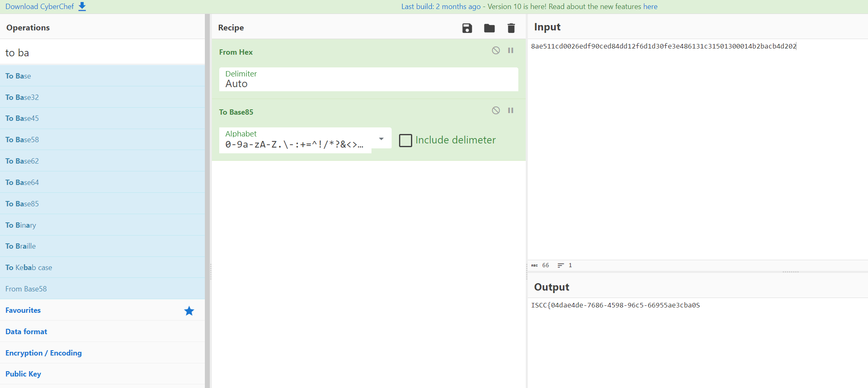Select the From Base58 operation
Viewport: 868px width, 388px height.
(102, 289)
